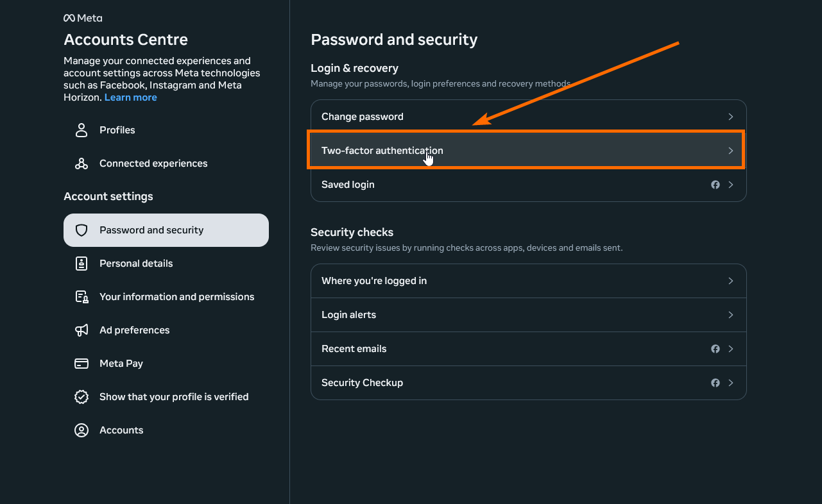Click the Facebook icon beside Saved login
822x504 pixels.
715,185
